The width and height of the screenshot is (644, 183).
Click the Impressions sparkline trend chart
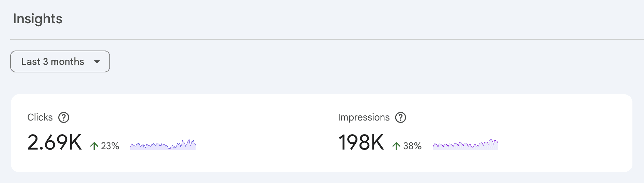pyautogui.click(x=465, y=145)
